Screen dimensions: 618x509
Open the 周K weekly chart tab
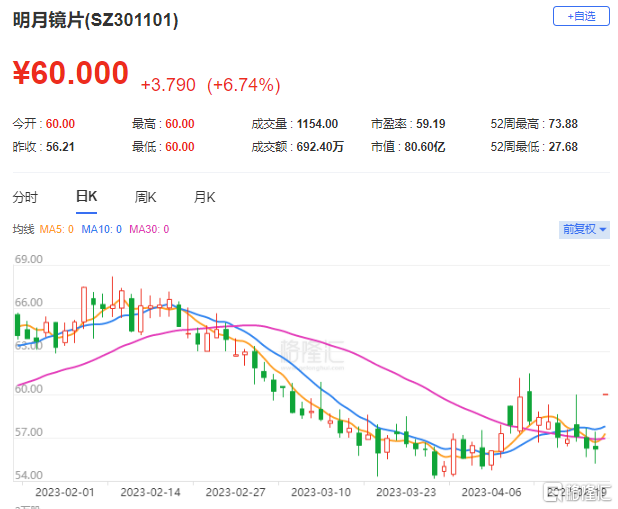click(145, 197)
